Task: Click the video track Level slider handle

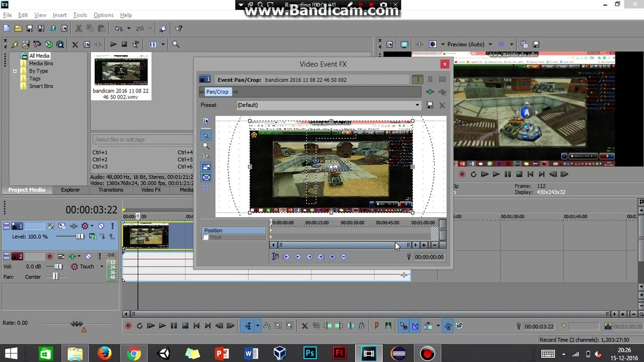Action: [80, 236]
